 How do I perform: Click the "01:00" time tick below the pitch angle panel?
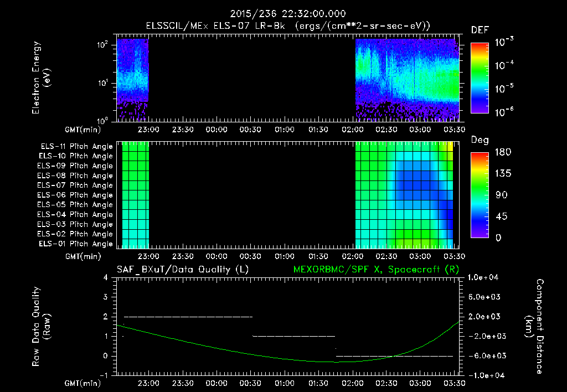tap(284, 256)
